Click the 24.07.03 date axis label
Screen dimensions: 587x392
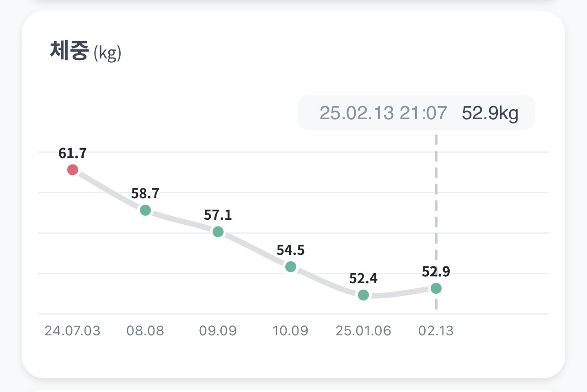72,331
